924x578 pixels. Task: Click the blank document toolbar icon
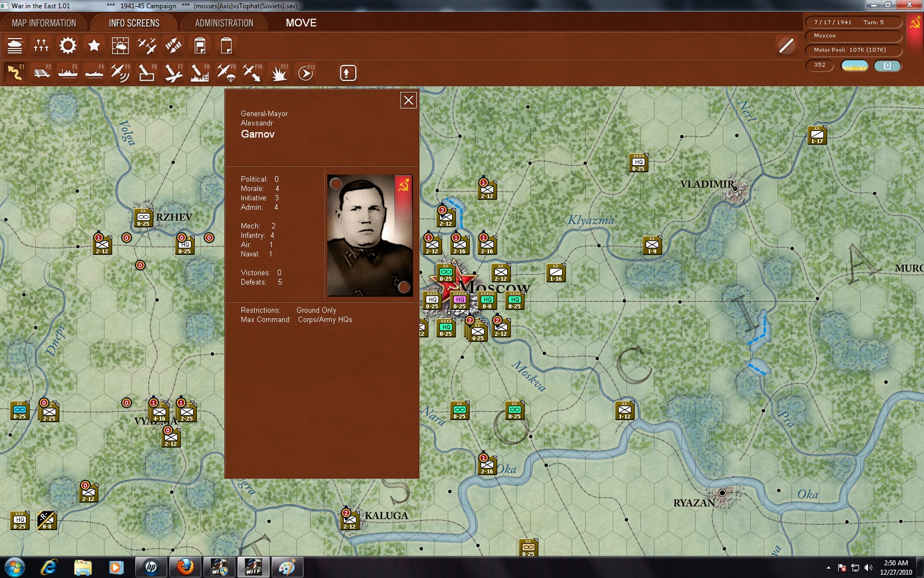(x=226, y=46)
